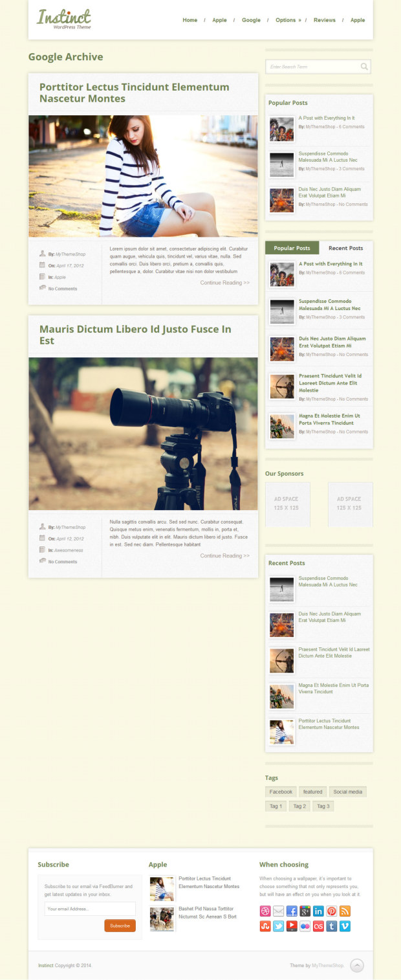Screen dimensions: 401x980
Task: Click Continue Reading on the Porttitor post
Action: 225,283
